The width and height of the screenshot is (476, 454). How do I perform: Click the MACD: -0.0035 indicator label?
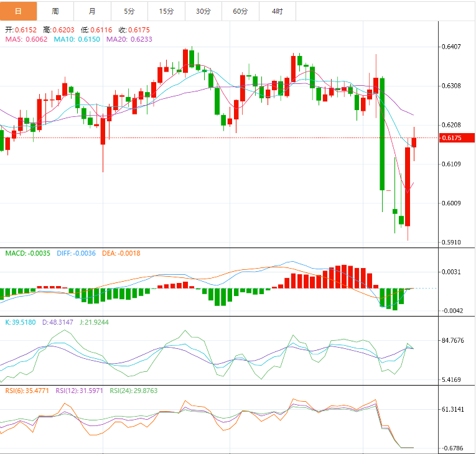[x=27, y=253]
